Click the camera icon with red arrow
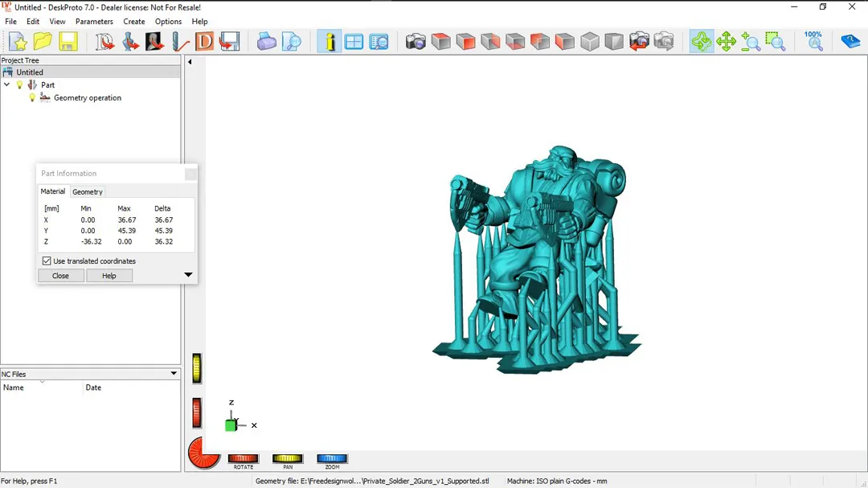 pyautogui.click(x=639, y=42)
